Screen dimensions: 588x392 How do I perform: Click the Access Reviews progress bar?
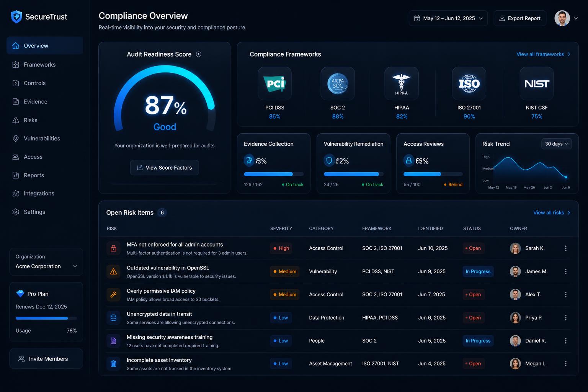click(433, 174)
